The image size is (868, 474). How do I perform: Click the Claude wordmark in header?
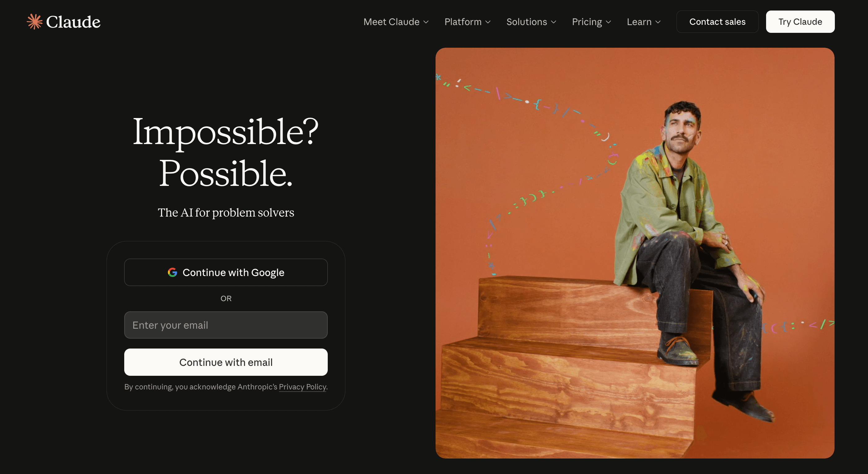73,22
